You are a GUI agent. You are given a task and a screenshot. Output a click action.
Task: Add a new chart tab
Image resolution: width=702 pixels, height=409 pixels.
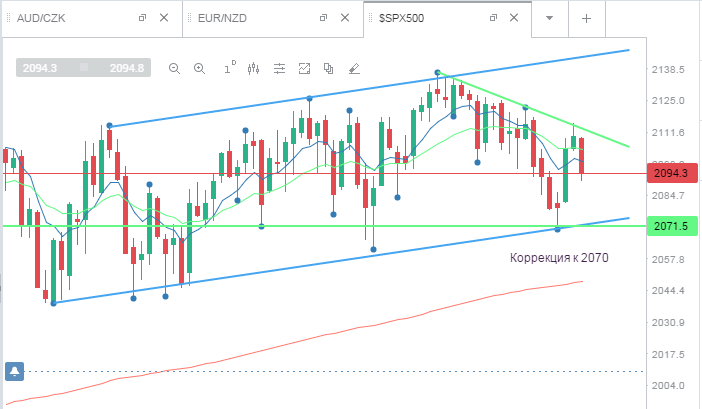coord(586,18)
